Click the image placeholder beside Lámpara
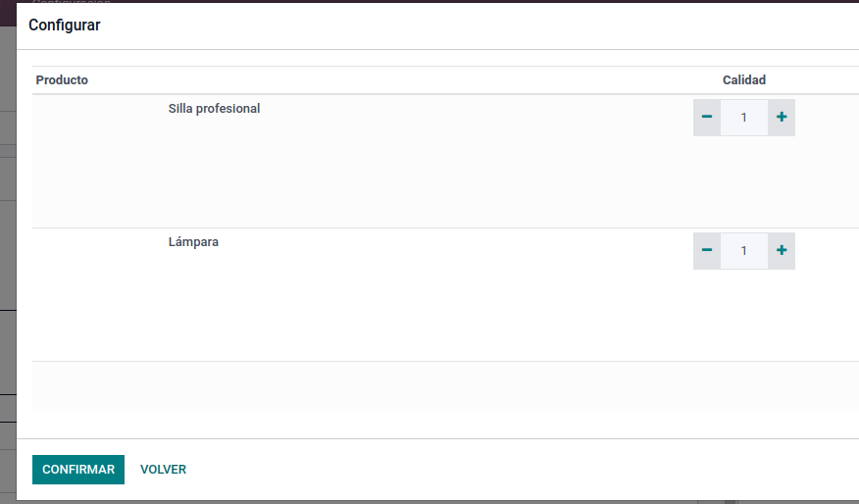 [99, 295]
